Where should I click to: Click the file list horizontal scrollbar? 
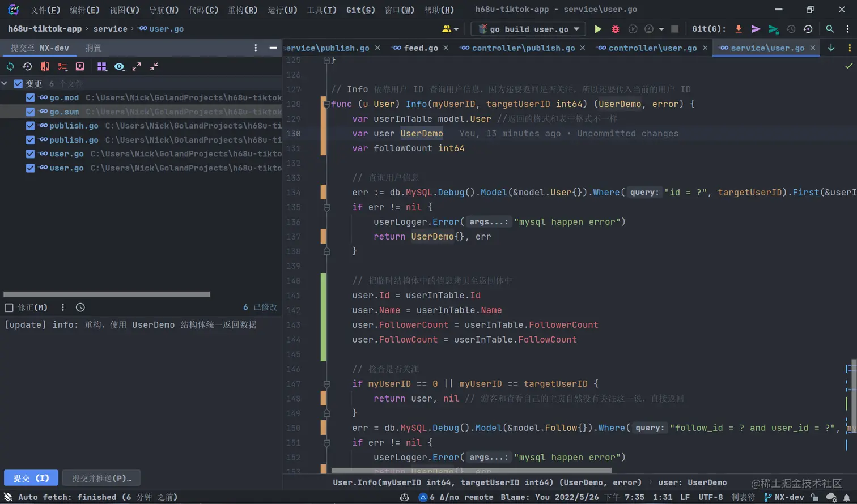point(107,294)
